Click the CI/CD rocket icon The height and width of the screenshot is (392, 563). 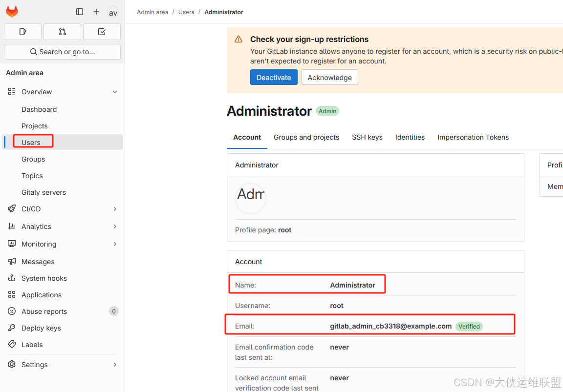click(x=12, y=209)
